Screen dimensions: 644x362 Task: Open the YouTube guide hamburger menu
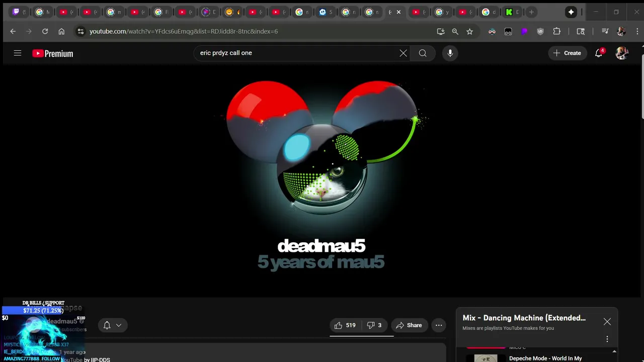click(18, 53)
